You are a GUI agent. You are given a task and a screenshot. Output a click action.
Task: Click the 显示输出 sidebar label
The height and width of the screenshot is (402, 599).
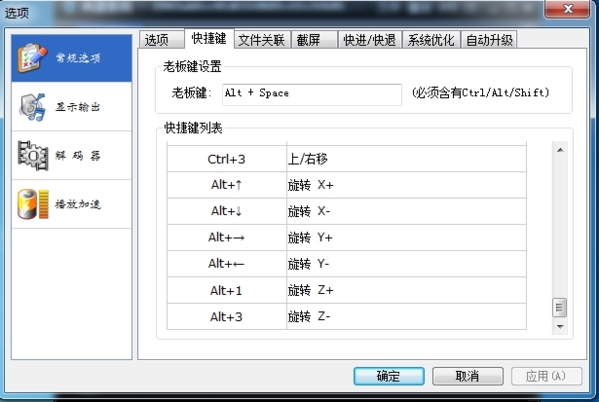tap(78, 107)
